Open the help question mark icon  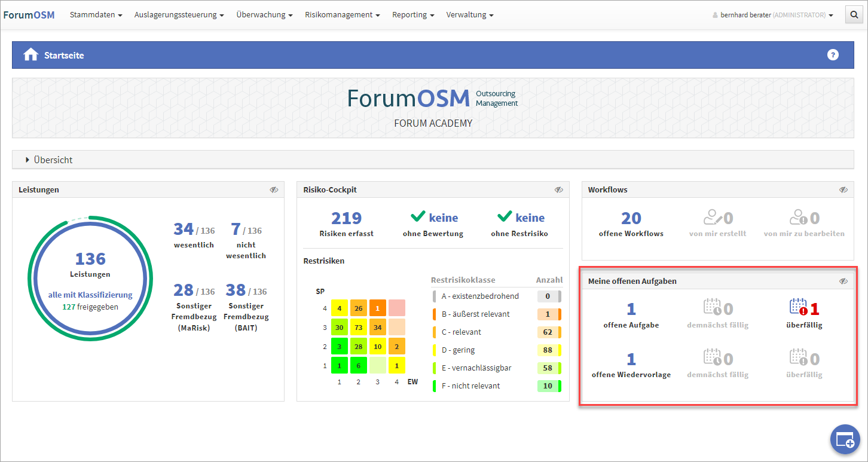833,55
